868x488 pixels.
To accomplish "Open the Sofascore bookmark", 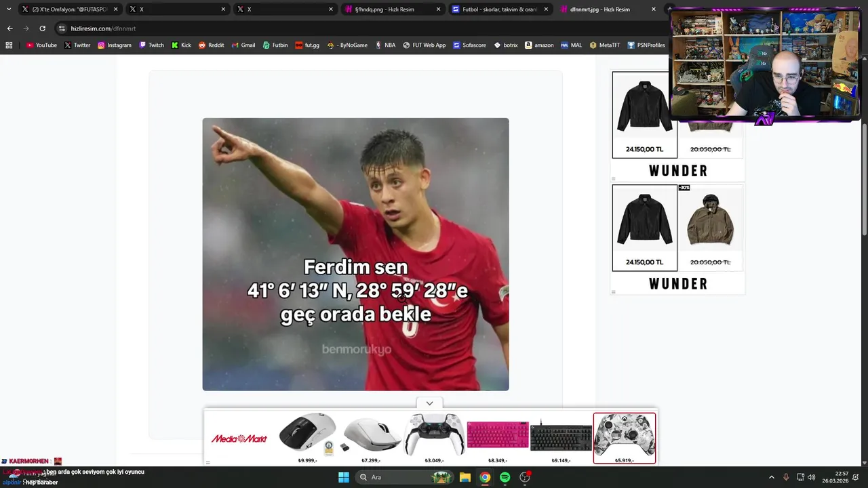I will pos(470,45).
